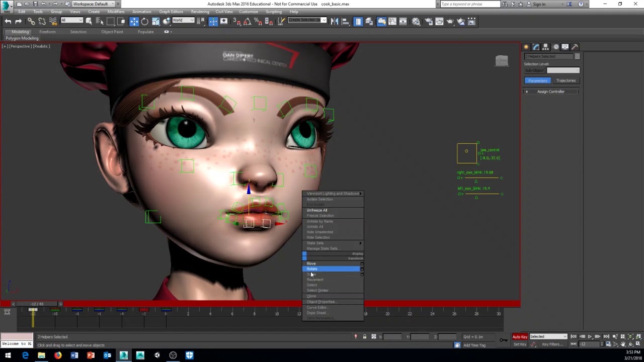Open the Layer Explorer icon
This screenshot has height=362, width=644.
point(369,21)
